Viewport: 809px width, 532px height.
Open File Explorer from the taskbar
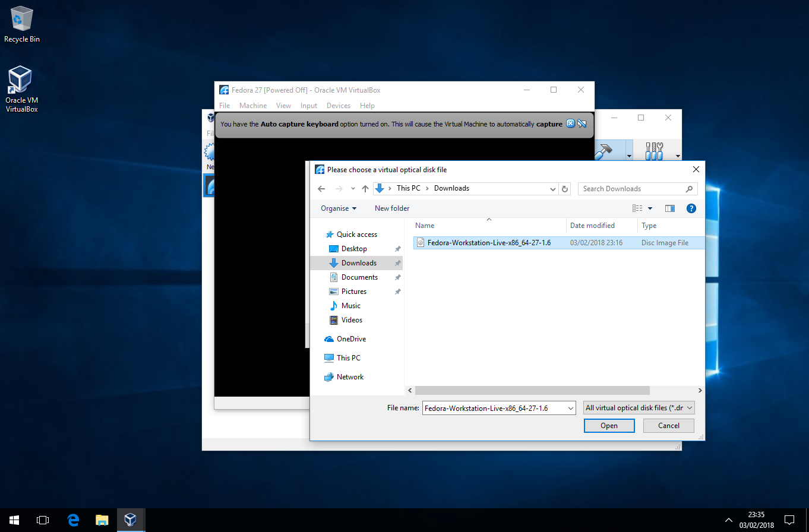click(102, 520)
